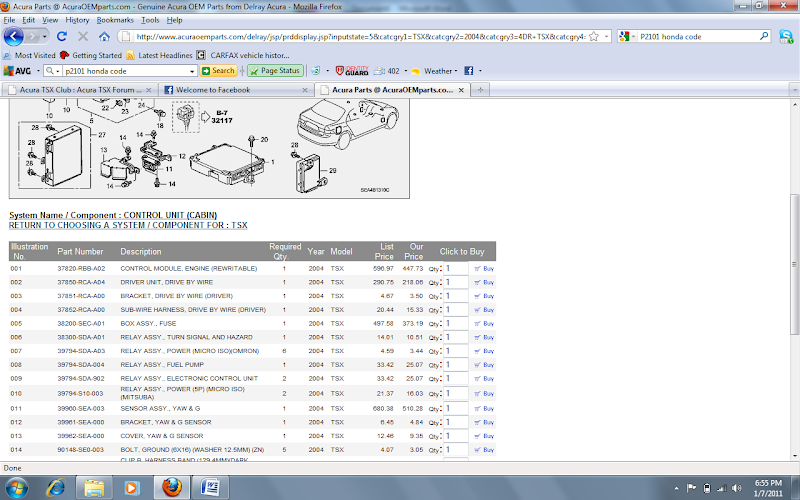
Task: Expand the URL bar history dropdown
Action: (606, 37)
